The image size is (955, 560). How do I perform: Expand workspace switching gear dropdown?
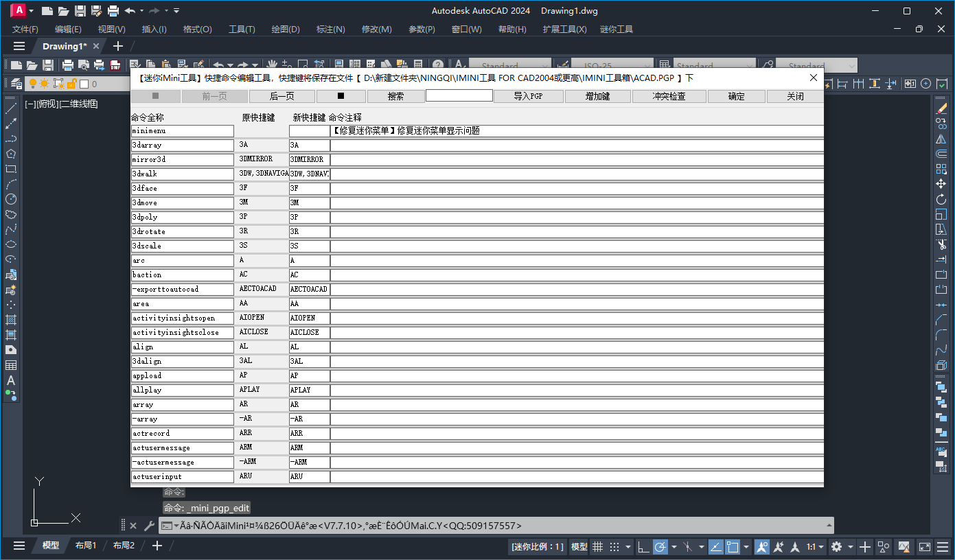(x=850, y=547)
